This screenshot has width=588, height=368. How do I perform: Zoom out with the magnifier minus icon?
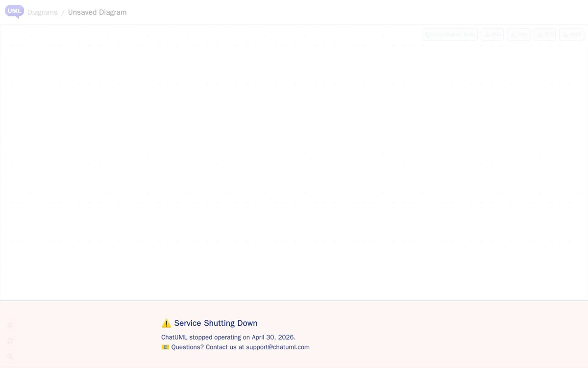[10, 357]
